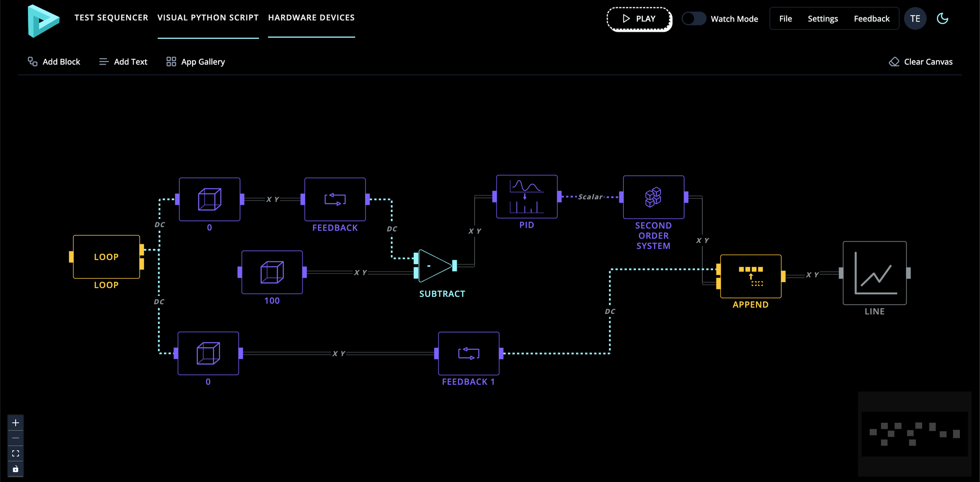Click the Line chart visualization block
Image resolution: width=980 pixels, height=482 pixels.
click(874, 273)
